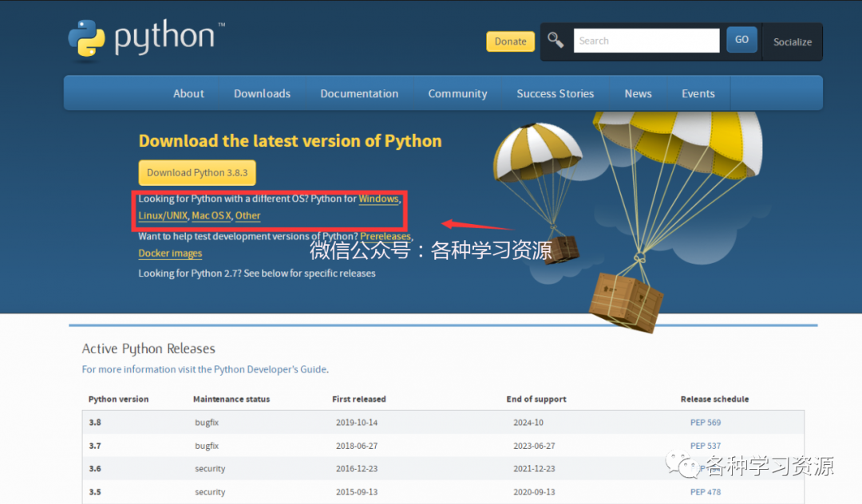This screenshot has width=862, height=504.
Task: Open the About menu
Action: [188, 93]
